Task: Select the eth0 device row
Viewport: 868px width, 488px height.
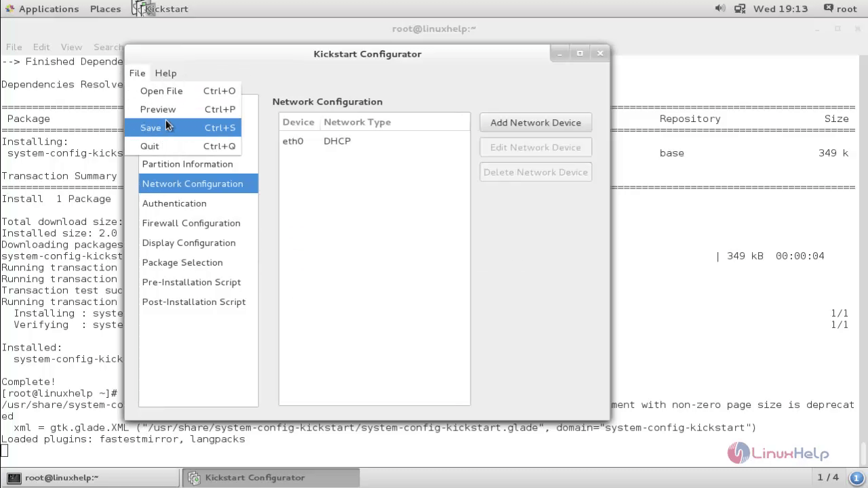Action: (374, 141)
